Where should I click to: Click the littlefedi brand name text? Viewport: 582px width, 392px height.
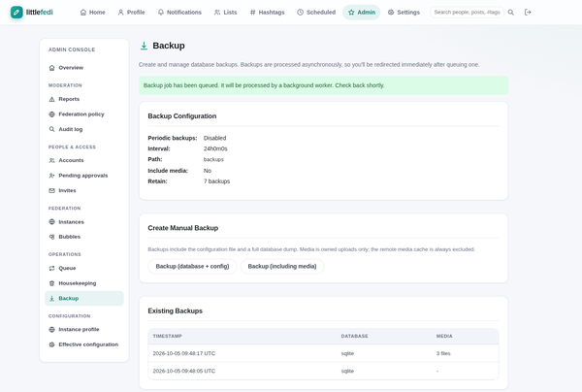(40, 13)
